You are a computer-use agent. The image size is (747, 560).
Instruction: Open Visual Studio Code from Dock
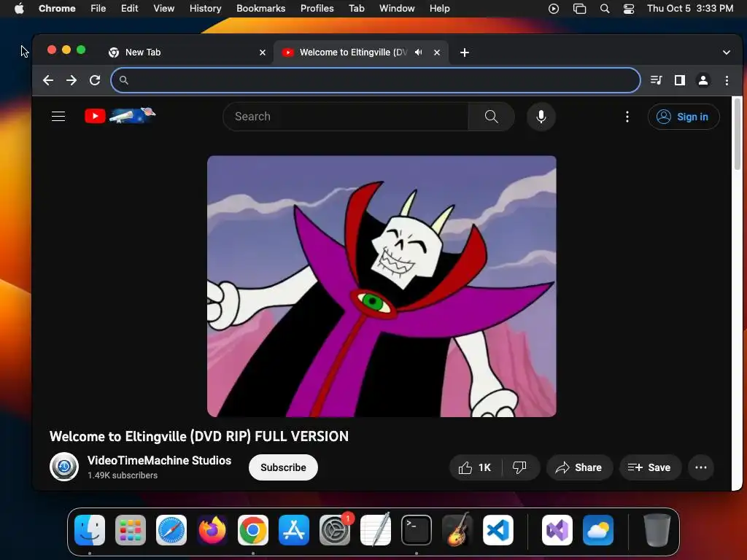pos(498,530)
